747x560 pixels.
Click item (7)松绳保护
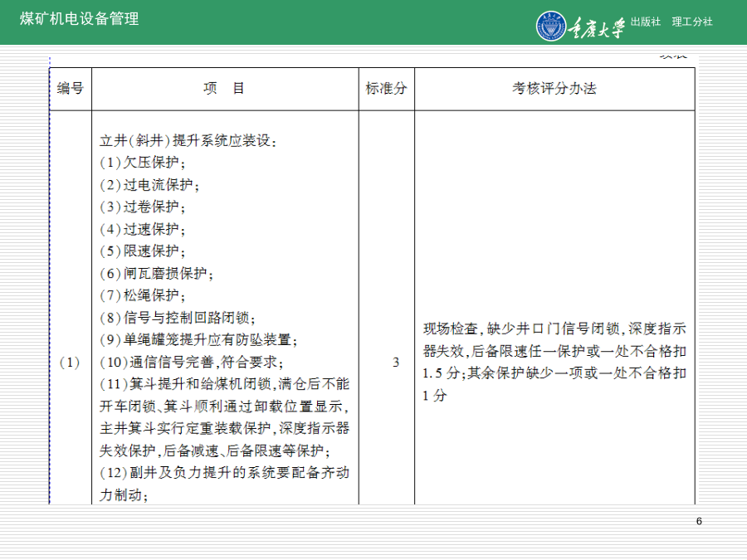pyautogui.click(x=143, y=295)
